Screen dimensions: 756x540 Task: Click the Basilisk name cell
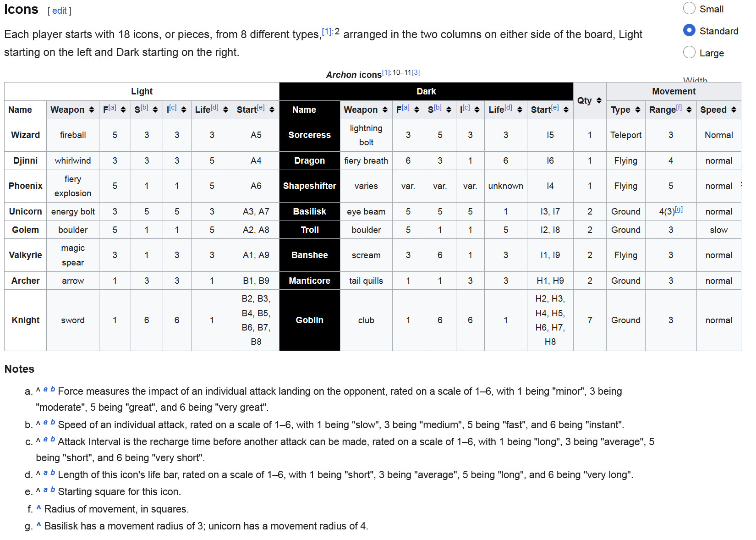[x=309, y=211]
